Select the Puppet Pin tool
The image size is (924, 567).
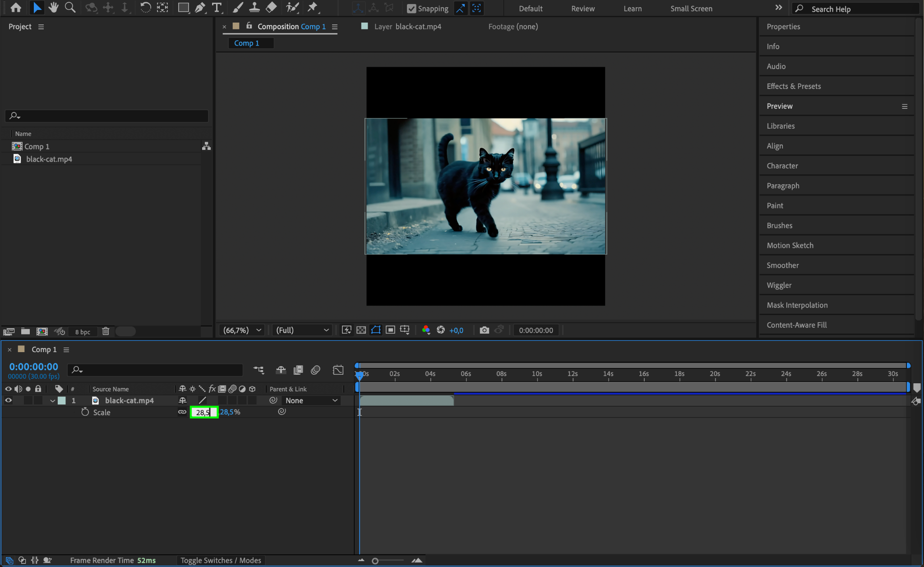312,8
